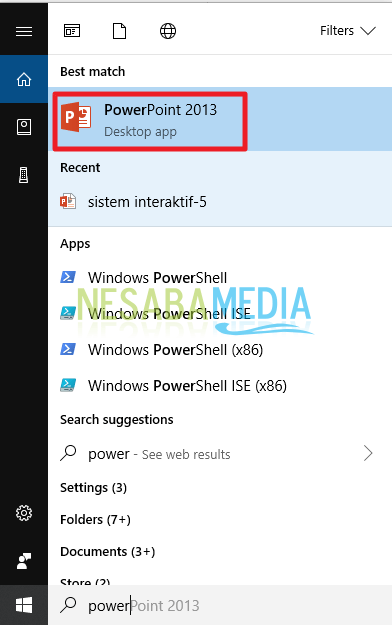The height and width of the screenshot is (625, 392).
Task: Click the Best match heading
Action: pos(93,71)
